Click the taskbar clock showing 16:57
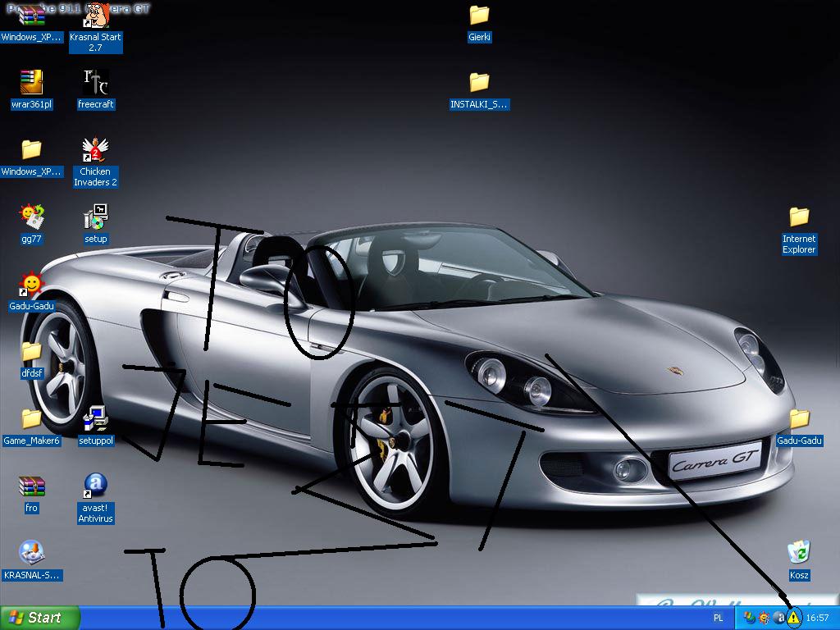 [817, 618]
